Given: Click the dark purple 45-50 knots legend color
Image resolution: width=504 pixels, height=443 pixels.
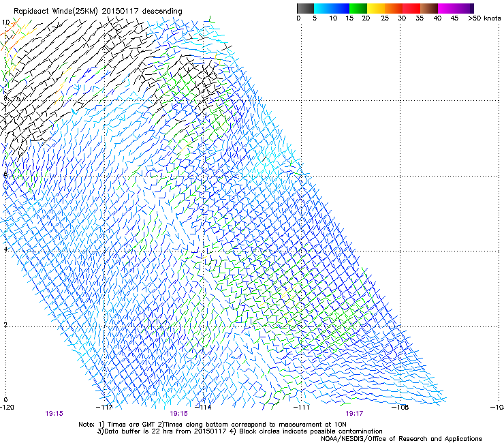Looking at the screenshot, I should pyautogui.click(x=464, y=8).
